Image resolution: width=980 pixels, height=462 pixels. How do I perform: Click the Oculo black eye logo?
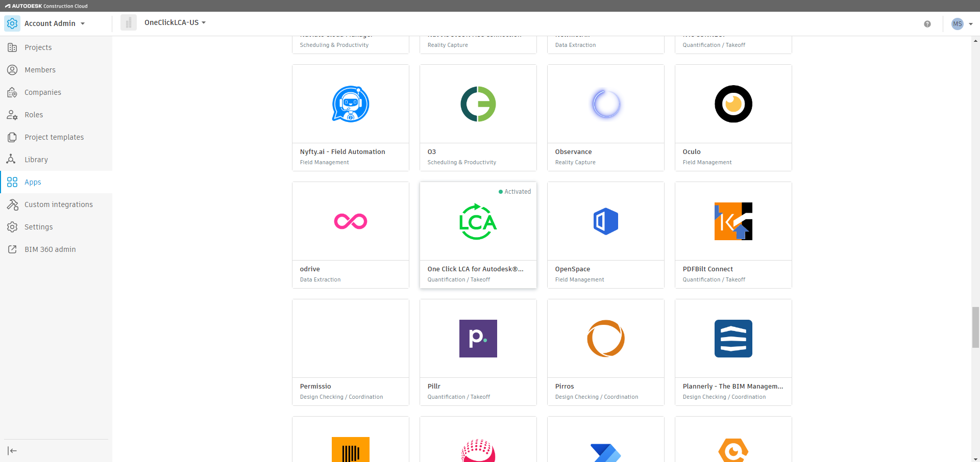[x=733, y=104]
